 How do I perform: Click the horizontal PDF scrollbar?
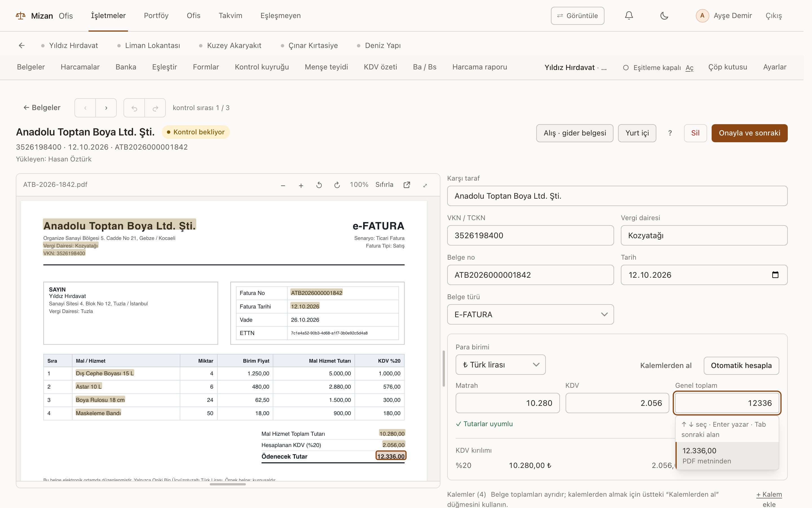[228, 484]
